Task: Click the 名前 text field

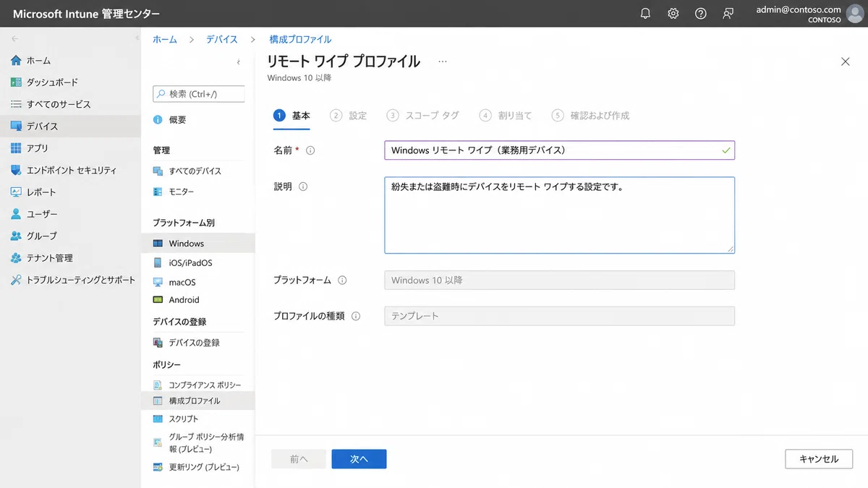Action: (x=559, y=150)
